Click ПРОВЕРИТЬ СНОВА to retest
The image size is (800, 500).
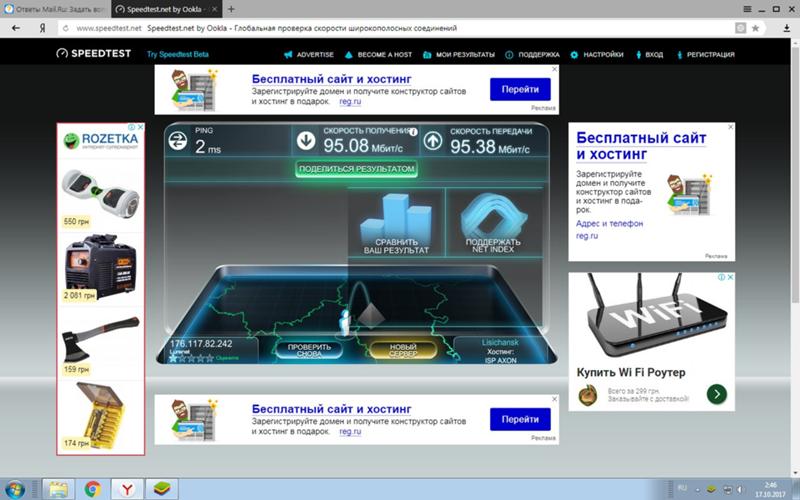pos(309,350)
